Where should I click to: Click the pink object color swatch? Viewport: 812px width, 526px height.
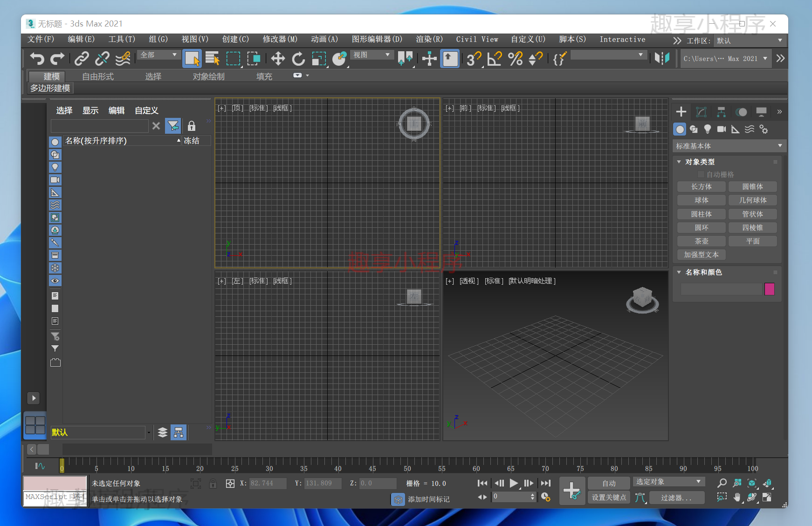pyautogui.click(x=770, y=289)
